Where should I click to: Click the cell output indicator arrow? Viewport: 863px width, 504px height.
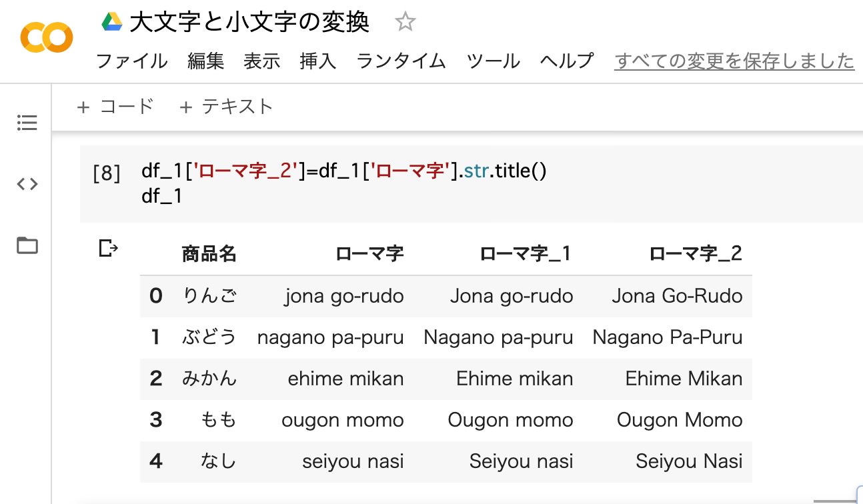pyautogui.click(x=107, y=247)
